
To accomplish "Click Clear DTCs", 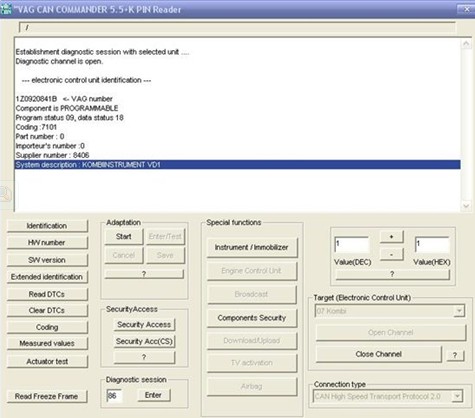I will (47, 310).
